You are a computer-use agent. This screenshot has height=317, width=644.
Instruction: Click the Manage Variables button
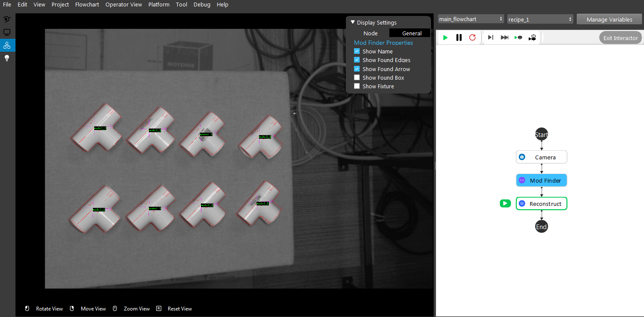(x=609, y=19)
